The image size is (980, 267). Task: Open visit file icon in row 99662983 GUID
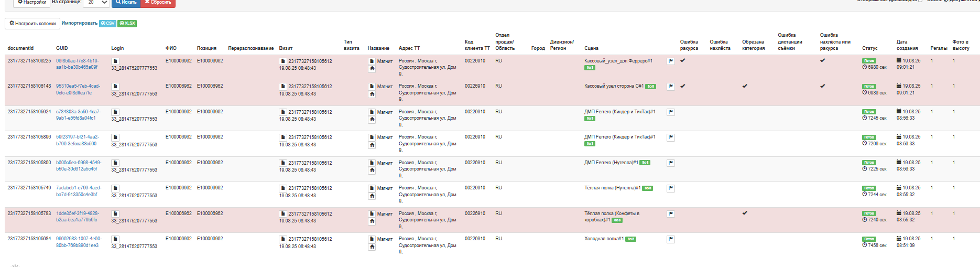pyautogui.click(x=283, y=239)
